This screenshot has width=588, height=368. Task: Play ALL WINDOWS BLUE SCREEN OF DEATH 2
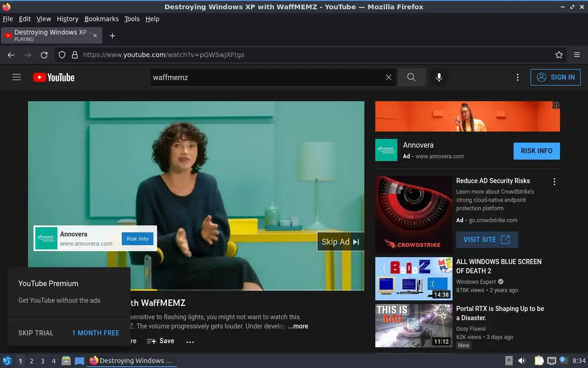click(414, 279)
